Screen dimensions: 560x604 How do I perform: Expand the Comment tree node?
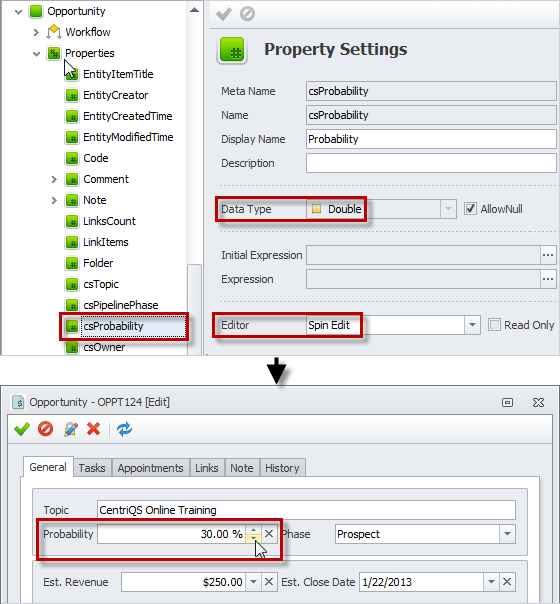tap(54, 179)
